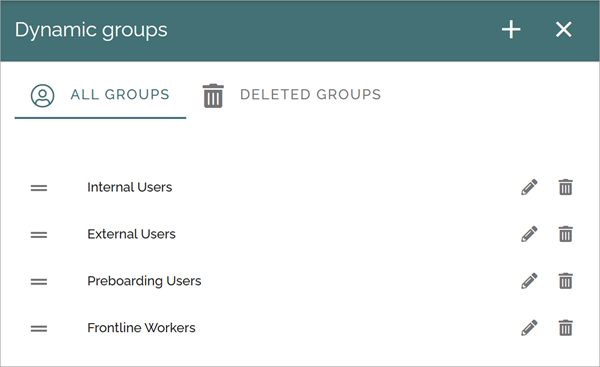Click the trash icon beside Deleted Groups
600x367 pixels.
(x=213, y=96)
